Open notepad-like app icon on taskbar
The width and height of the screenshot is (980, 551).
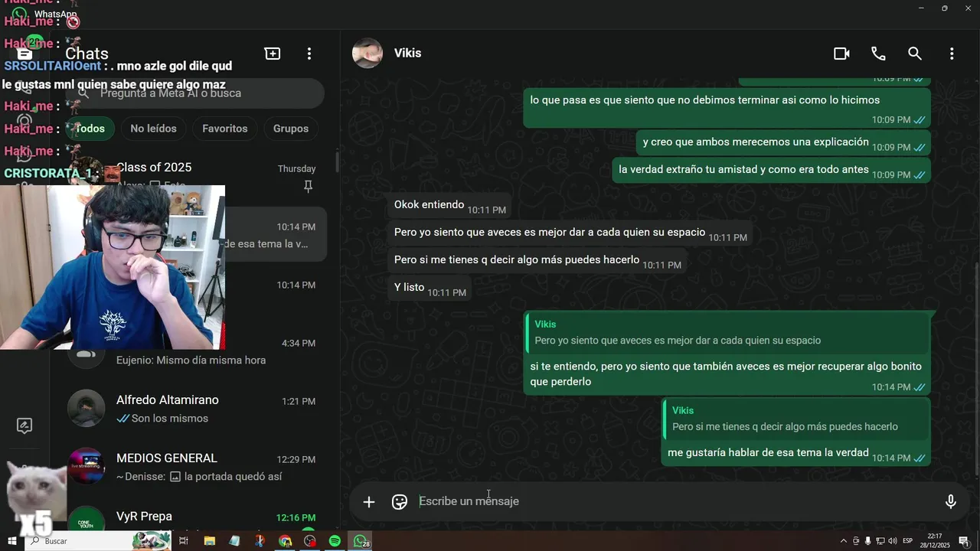(x=234, y=541)
